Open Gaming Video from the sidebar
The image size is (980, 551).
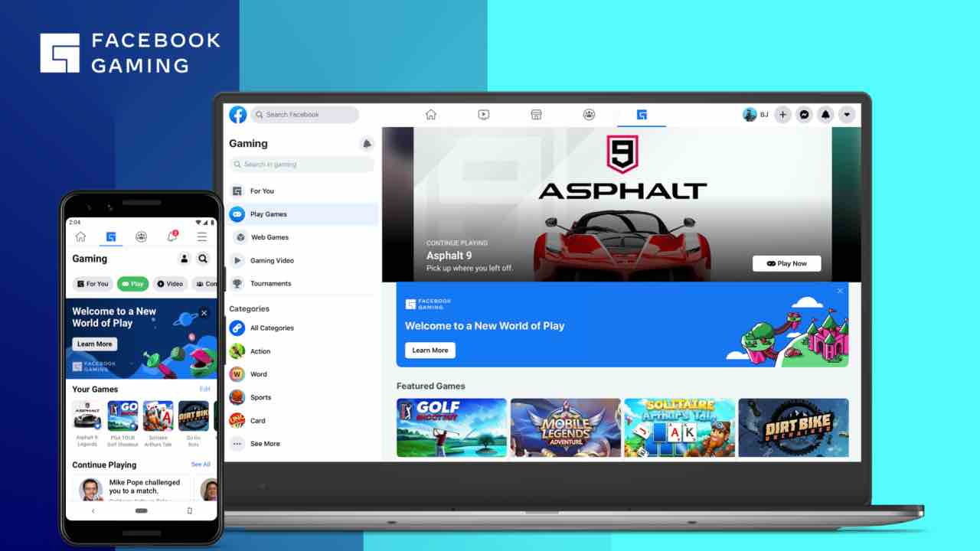pos(270,260)
